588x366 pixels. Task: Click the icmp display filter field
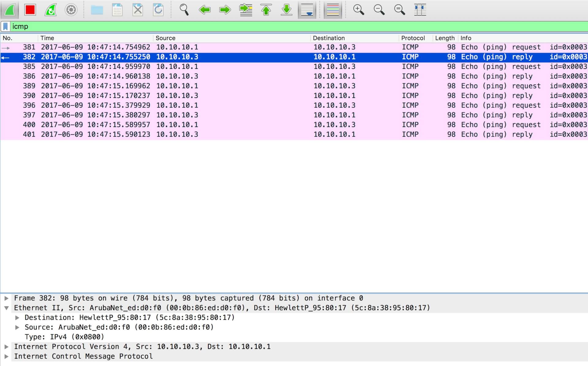[x=276, y=26]
